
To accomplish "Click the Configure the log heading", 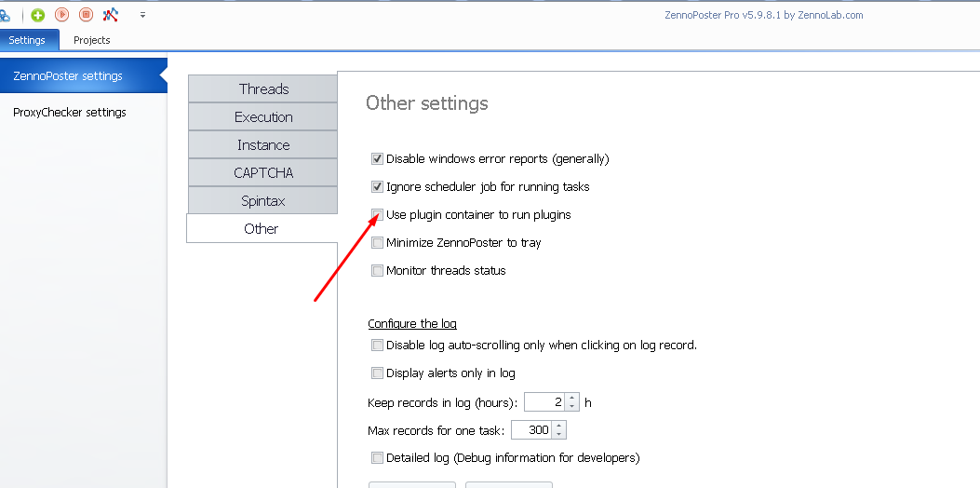I will coord(412,323).
